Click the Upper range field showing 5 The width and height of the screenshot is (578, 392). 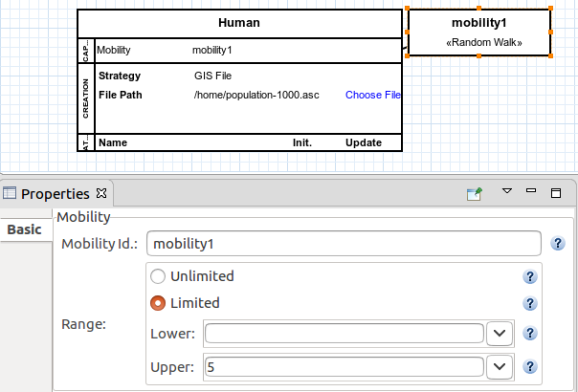[345, 367]
